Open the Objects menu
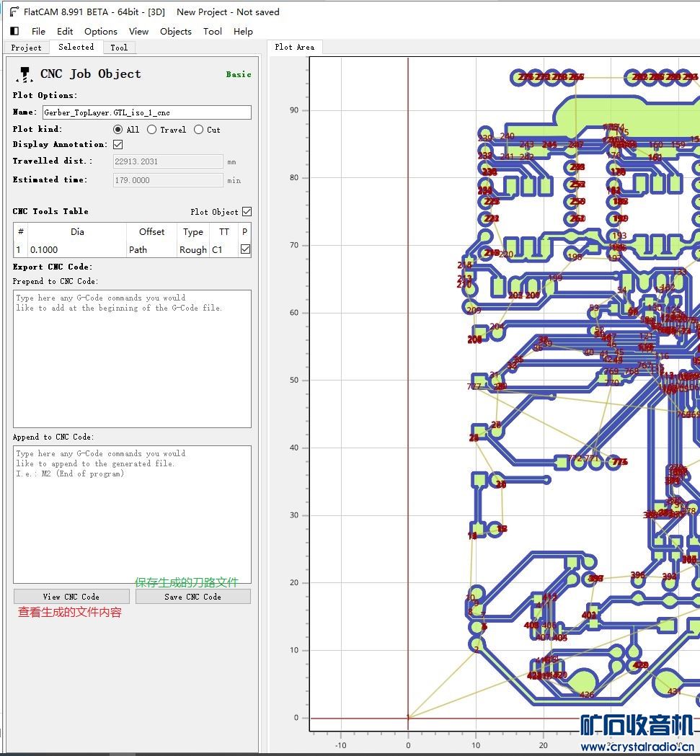 pyautogui.click(x=175, y=31)
